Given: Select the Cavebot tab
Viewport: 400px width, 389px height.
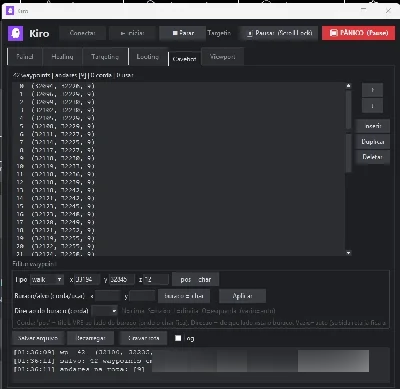Looking at the screenshot, I should (184, 59).
